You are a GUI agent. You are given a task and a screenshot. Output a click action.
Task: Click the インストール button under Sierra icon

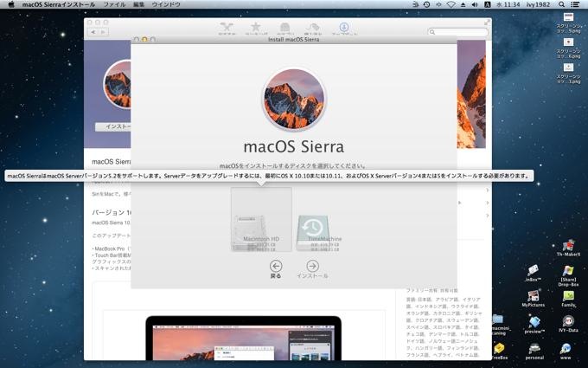click(116, 126)
